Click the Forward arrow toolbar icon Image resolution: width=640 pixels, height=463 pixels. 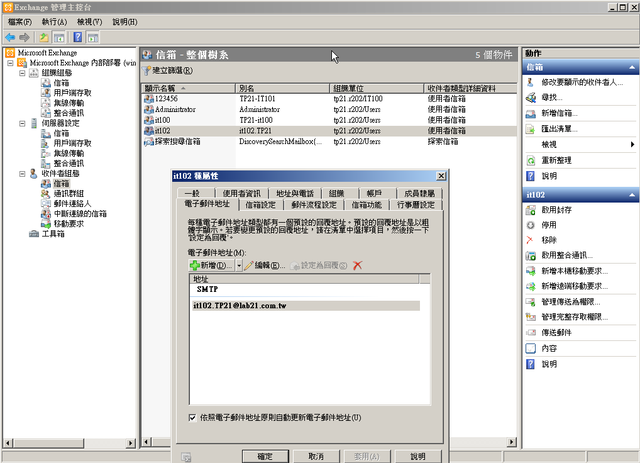[x=24, y=38]
